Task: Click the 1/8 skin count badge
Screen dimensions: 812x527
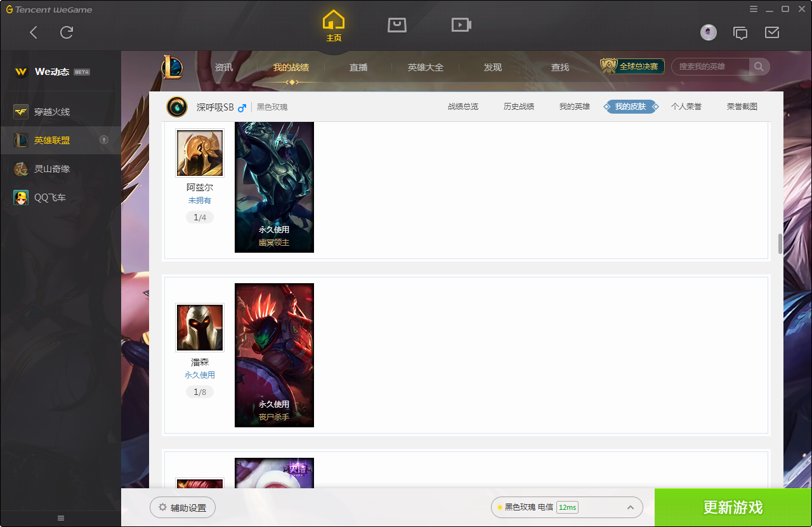Action: tap(200, 392)
